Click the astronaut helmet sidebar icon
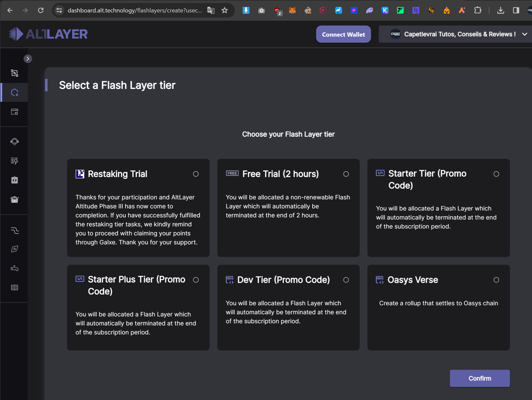The height and width of the screenshot is (400, 532). (14, 142)
